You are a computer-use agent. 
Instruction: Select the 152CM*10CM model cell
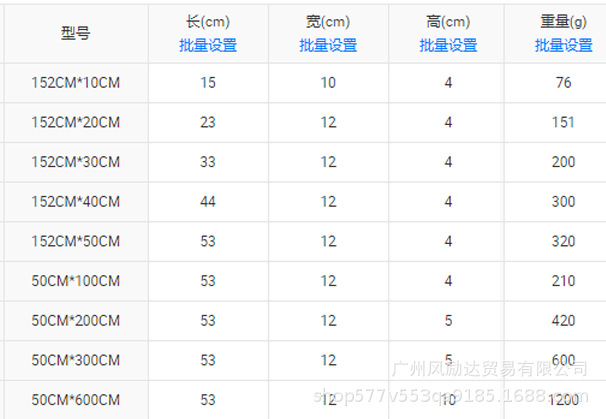75,83
